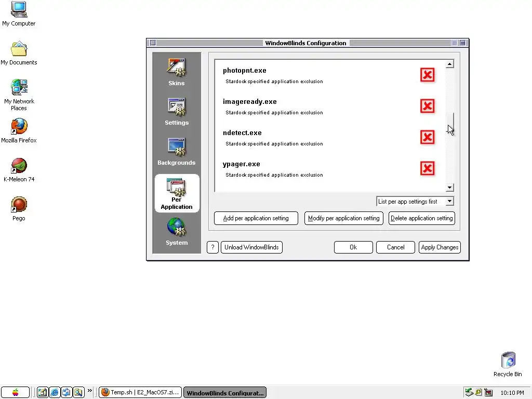This screenshot has width=532, height=399.
Task: Click the exclusion list scrollbar thumb
Action: (x=450, y=123)
